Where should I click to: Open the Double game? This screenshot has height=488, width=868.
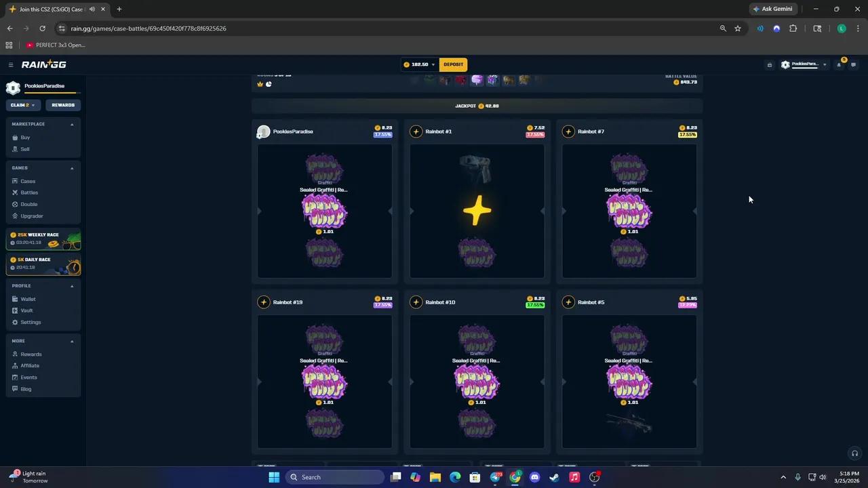coord(28,204)
